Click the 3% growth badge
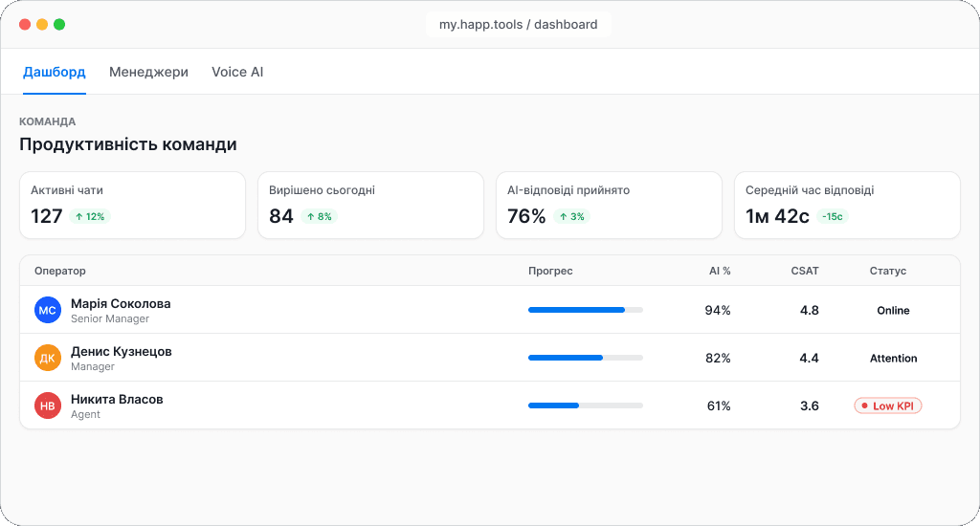The height and width of the screenshot is (526, 980). pos(572,217)
